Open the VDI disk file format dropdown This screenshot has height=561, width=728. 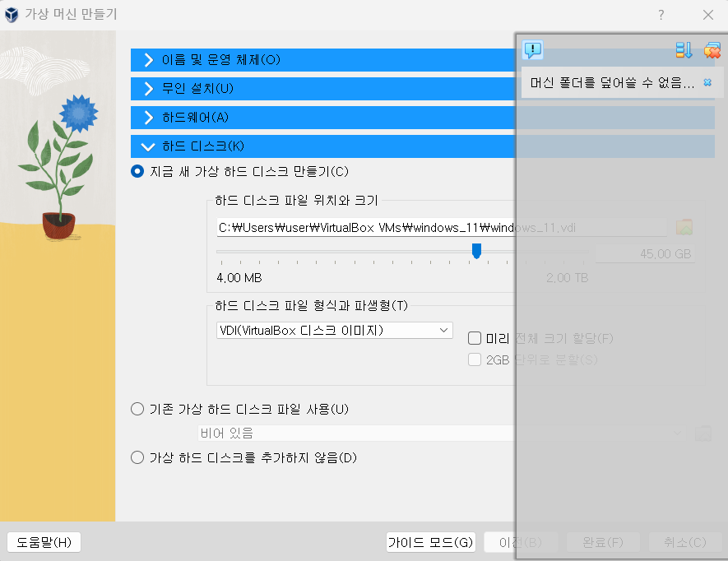pyautogui.click(x=334, y=330)
